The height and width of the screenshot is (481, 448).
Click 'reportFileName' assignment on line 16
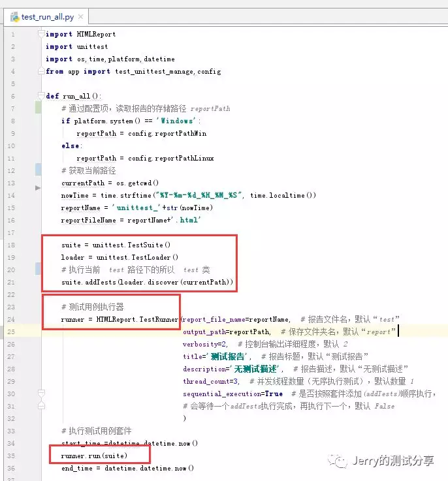131,220
